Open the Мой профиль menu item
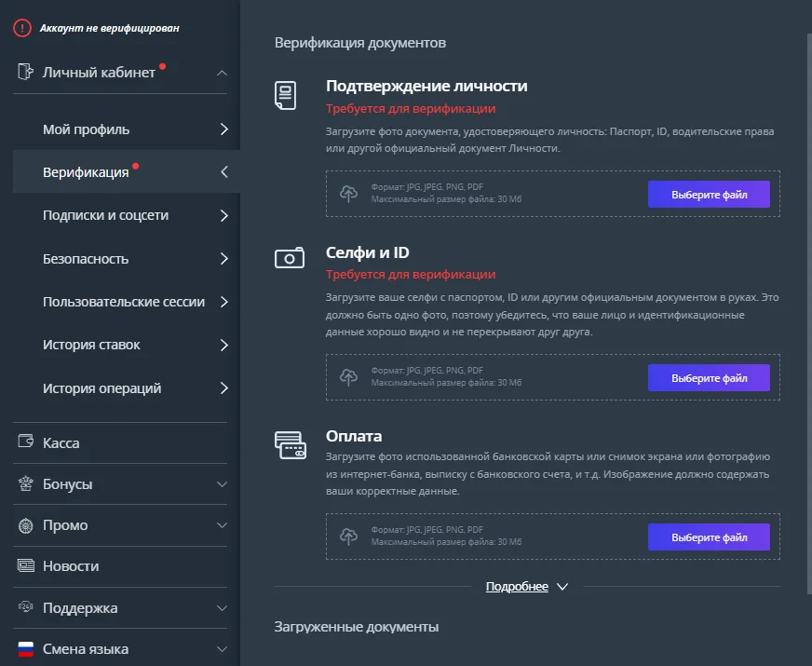This screenshot has height=666, width=812. [127, 129]
